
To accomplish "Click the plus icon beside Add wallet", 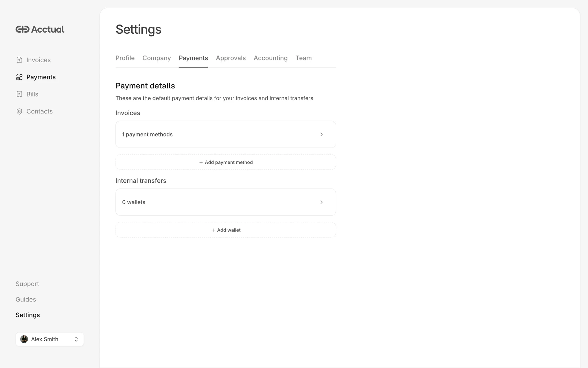I will pos(213,230).
